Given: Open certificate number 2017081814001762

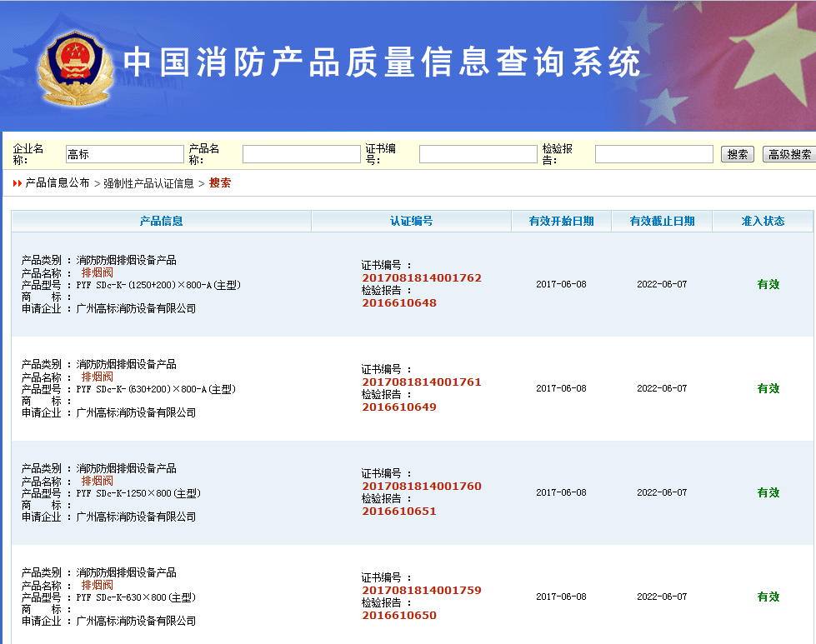Looking at the screenshot, I should pos(421,278).
